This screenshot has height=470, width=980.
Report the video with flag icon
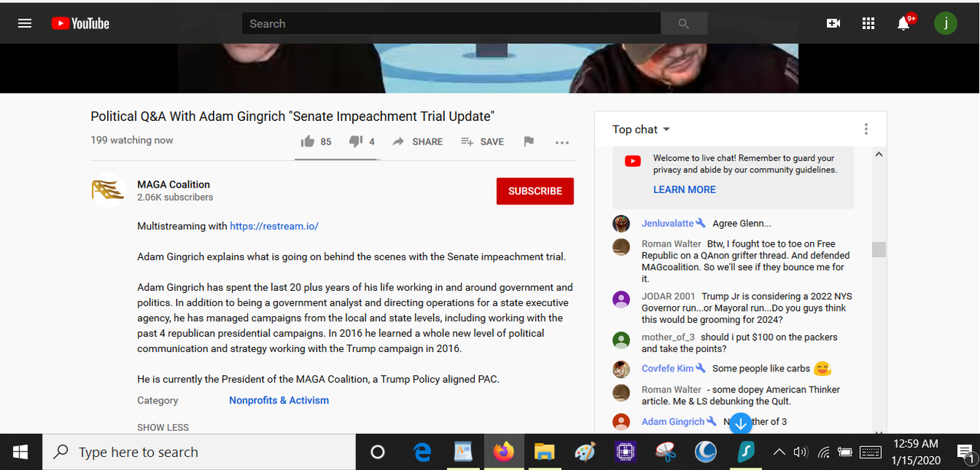[528, 142]
